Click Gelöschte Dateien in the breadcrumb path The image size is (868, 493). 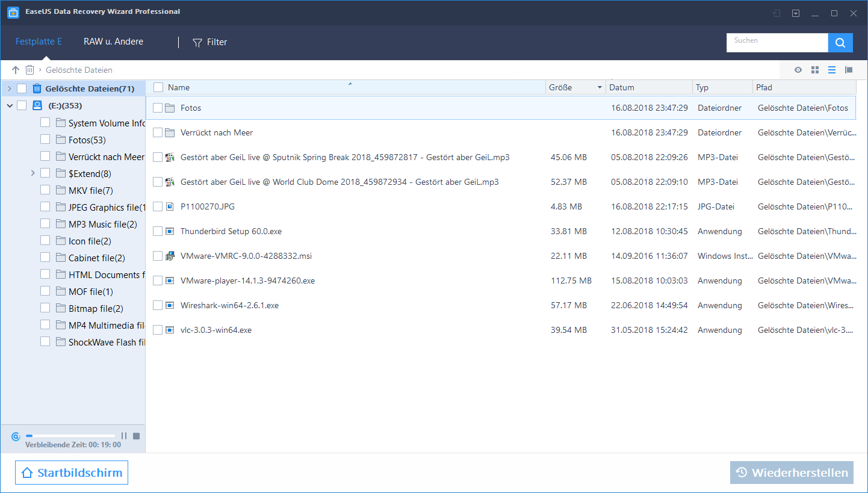click(79, 70)
